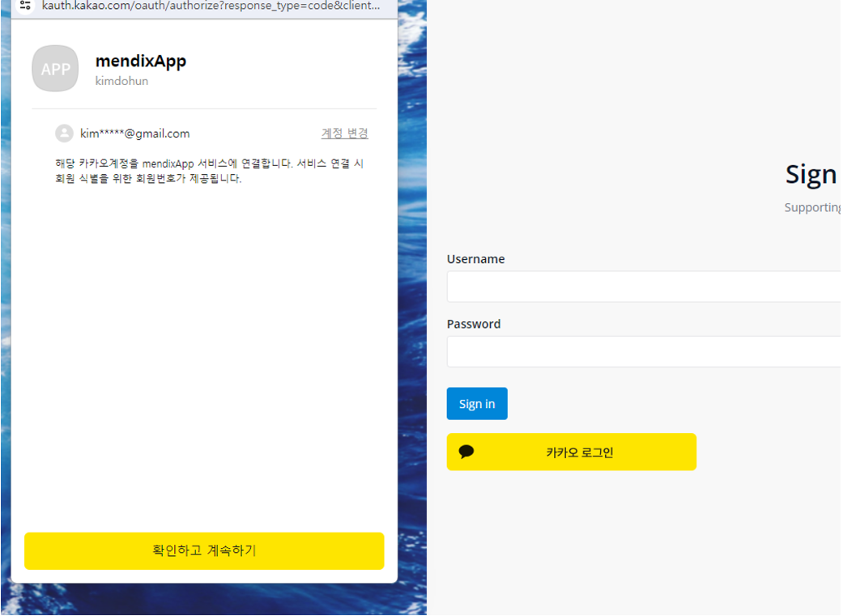Click the Username label
Viewport: 843px width, 616px height.
476,259
